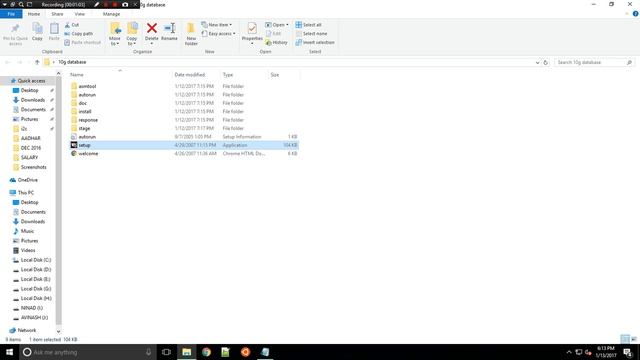Image resolution: width=640 pixels, height=360 pixels.
Task: Switch to the Share ribbon tab
Action: [57, 14]
